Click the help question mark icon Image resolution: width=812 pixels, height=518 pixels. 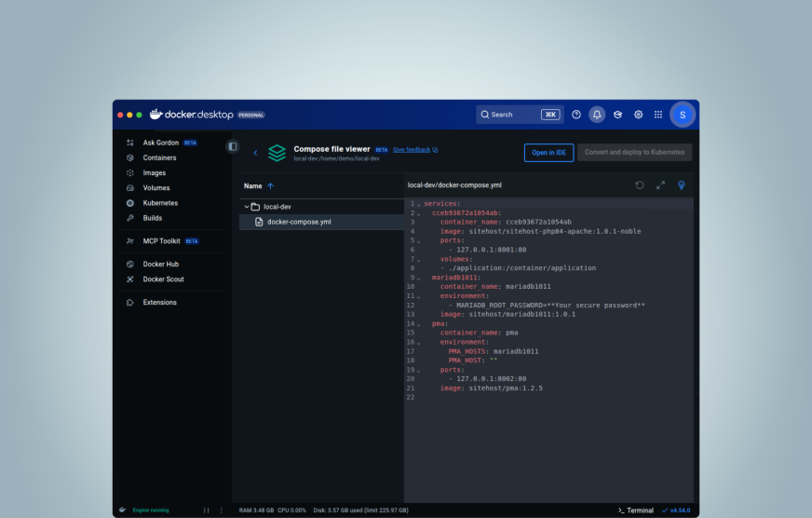click(x=576, y=115)
